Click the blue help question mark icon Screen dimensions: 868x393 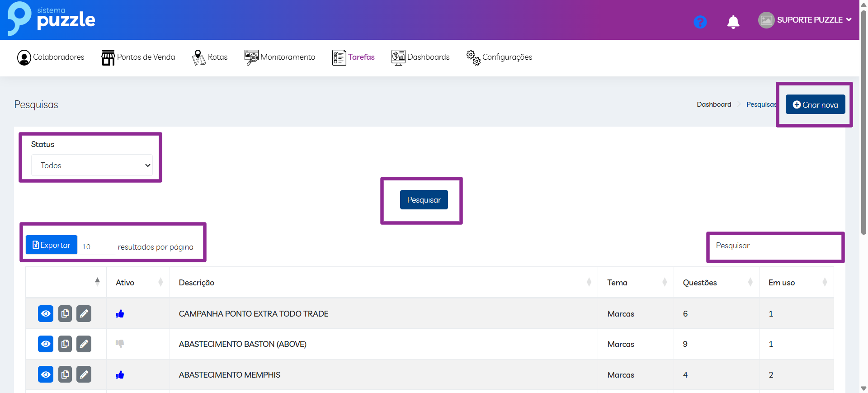pos(700,22)
